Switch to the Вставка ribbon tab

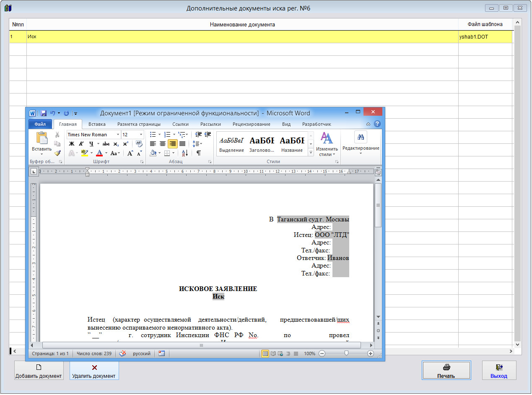coord(97,124)
